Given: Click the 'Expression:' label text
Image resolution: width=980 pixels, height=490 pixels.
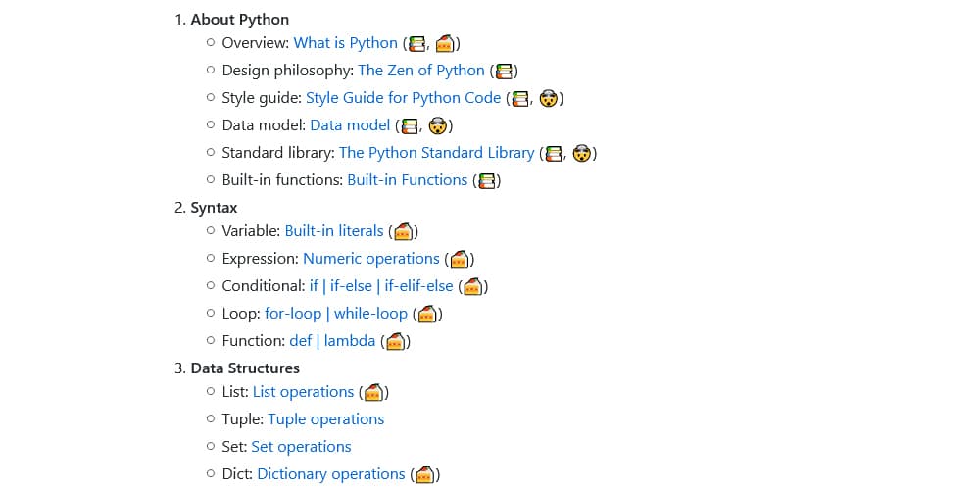Looking at the screenshot, I should tap(261, 259).
